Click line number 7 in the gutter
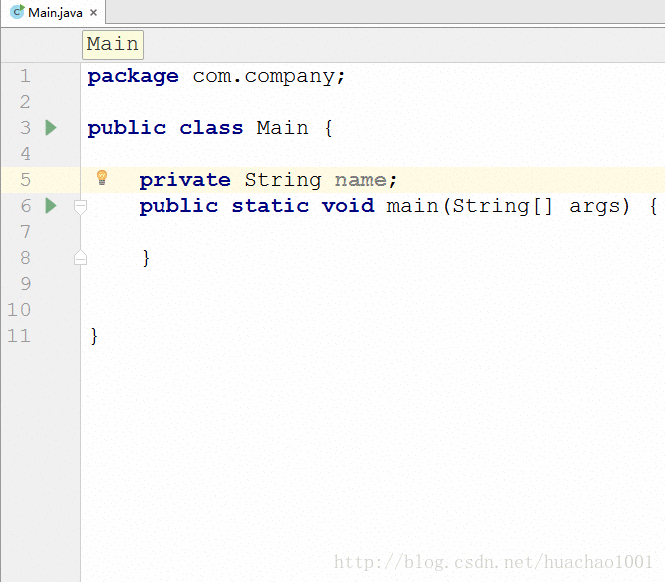The image size is (665, 582). pyautogui.click(x=25, y=232)
